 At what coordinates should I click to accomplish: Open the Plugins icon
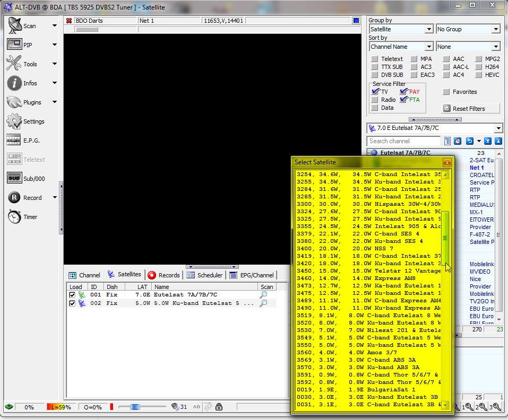click(14, 102)
